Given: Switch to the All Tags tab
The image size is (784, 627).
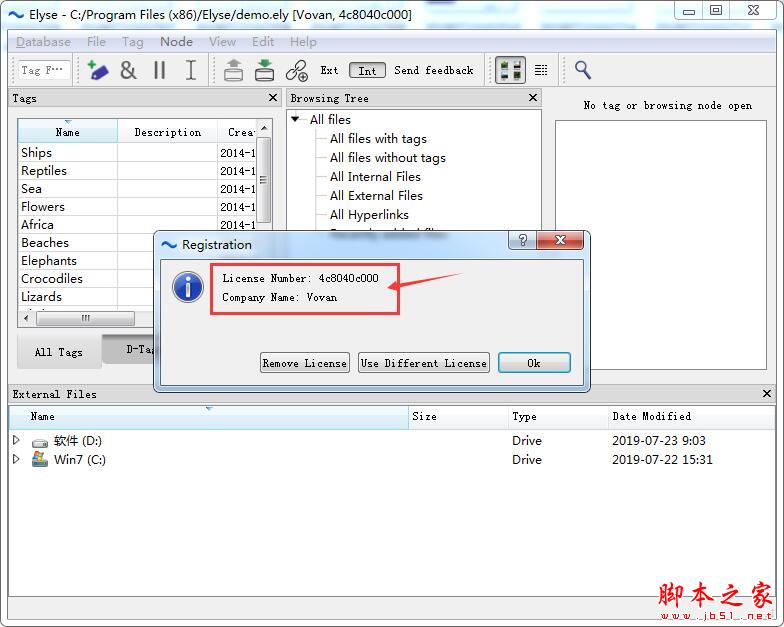Looking at the screenshot, I should (x=59, y=352).
